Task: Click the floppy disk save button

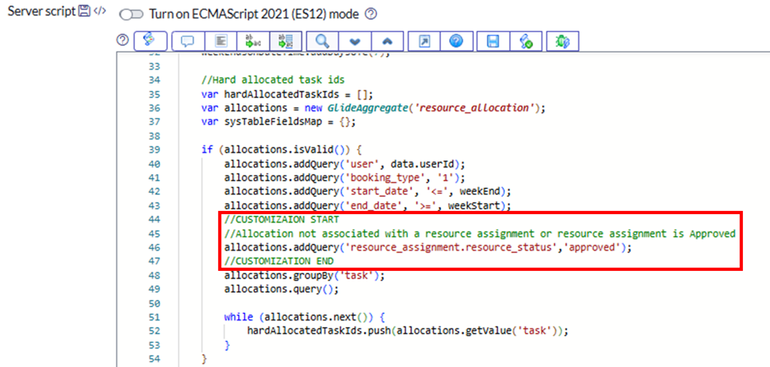Action: [x=493, y=41]
